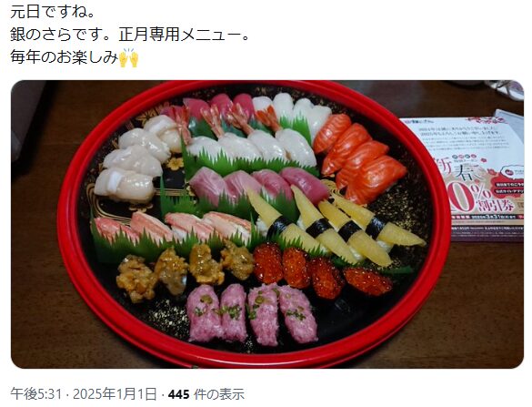
Task: Click the sea urchin gunkan sushi
Action: pyautogui.click(x=184, y=270)
